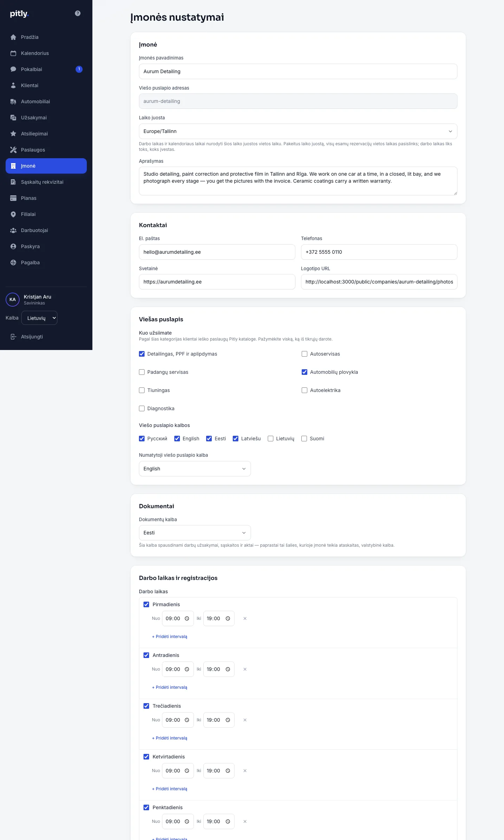Viewport: 504px width, 840px height.
Task: Remove Pirmadienis time interval with X
Action: [x=245, y=618]
